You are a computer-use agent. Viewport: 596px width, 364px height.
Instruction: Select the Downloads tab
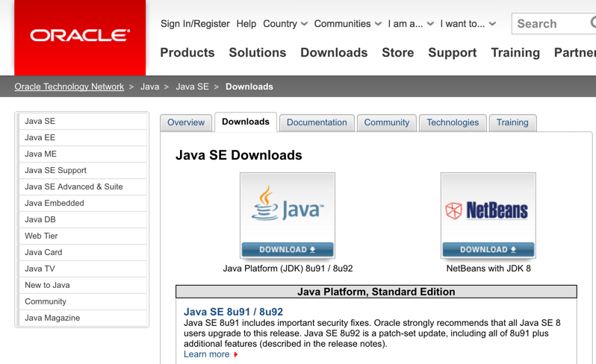pos(246,122)
